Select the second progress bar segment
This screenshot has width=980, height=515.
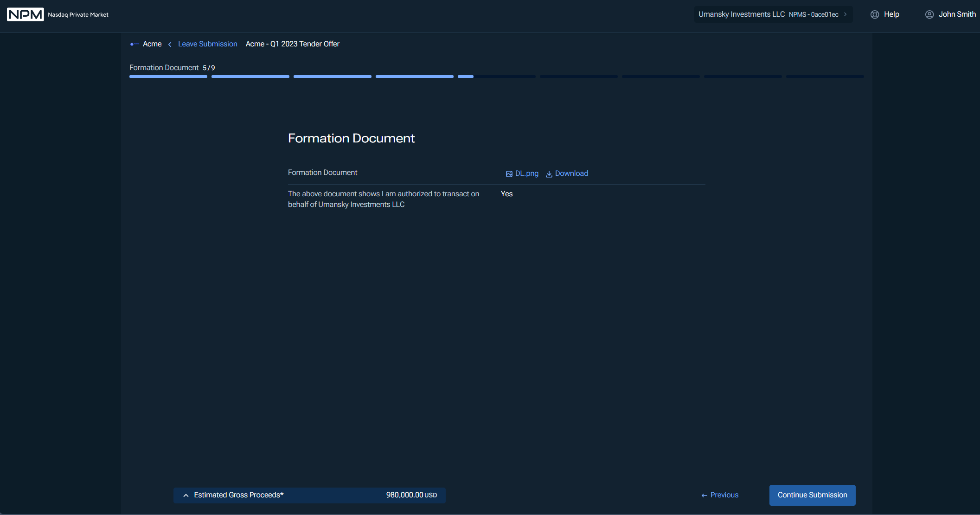coord(250,77)
